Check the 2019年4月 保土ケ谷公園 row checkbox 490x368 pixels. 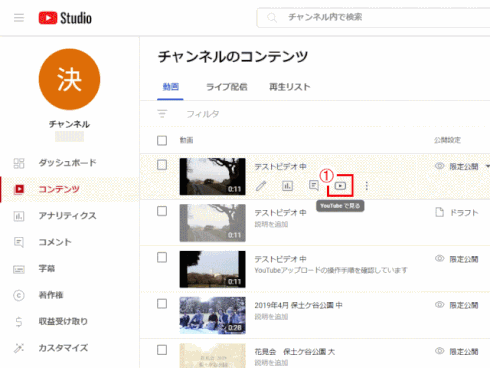[x=162, y=304]
